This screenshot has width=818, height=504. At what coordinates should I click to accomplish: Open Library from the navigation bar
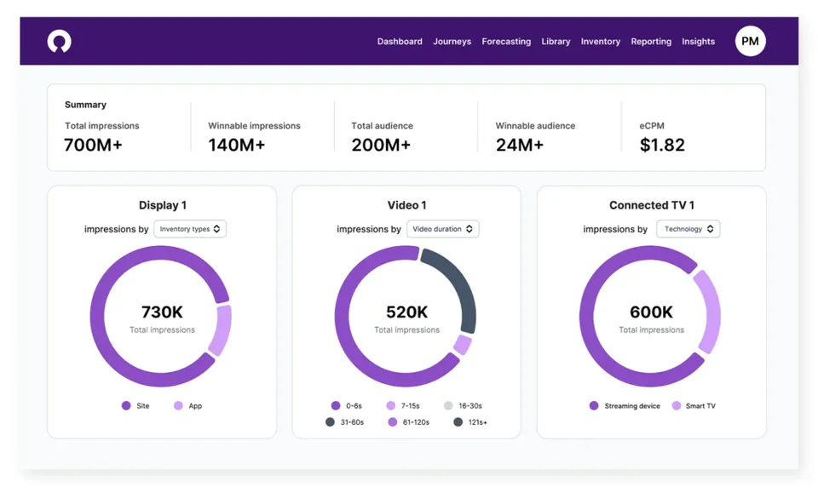click(x=556, y=41)
